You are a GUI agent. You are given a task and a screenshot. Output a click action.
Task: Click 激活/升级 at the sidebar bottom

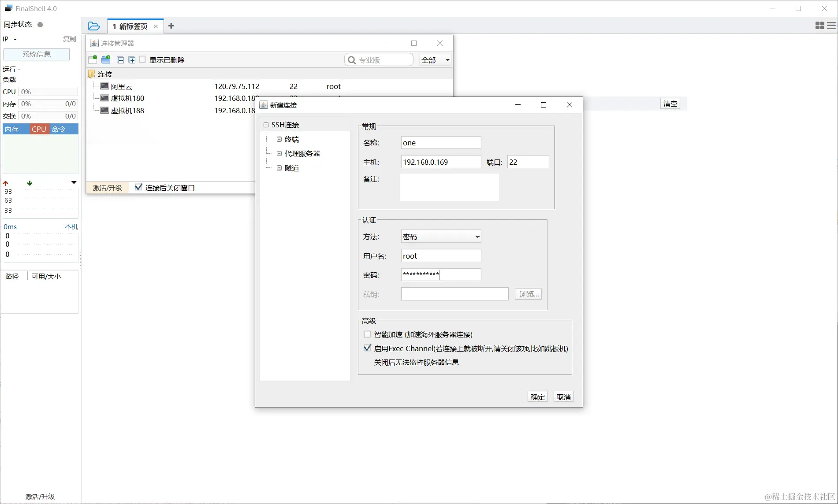pyautogui.click(x=40, y=497)
